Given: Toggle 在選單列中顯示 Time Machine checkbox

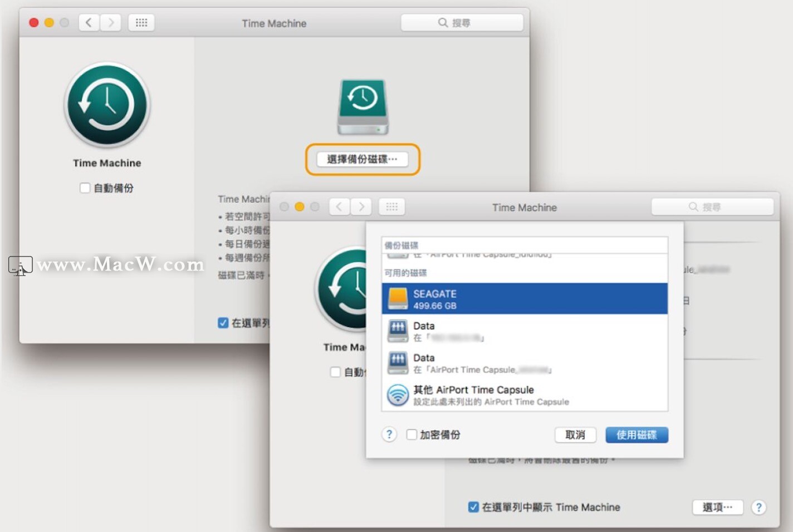Looking at the screenshot, I should (473, 507).
